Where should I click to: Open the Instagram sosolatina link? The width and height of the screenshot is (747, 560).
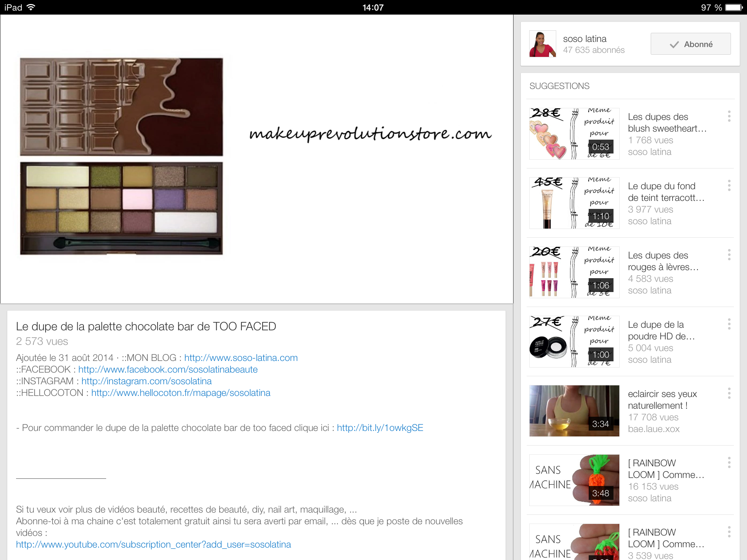pyautogui.click(x=146, y=381)
